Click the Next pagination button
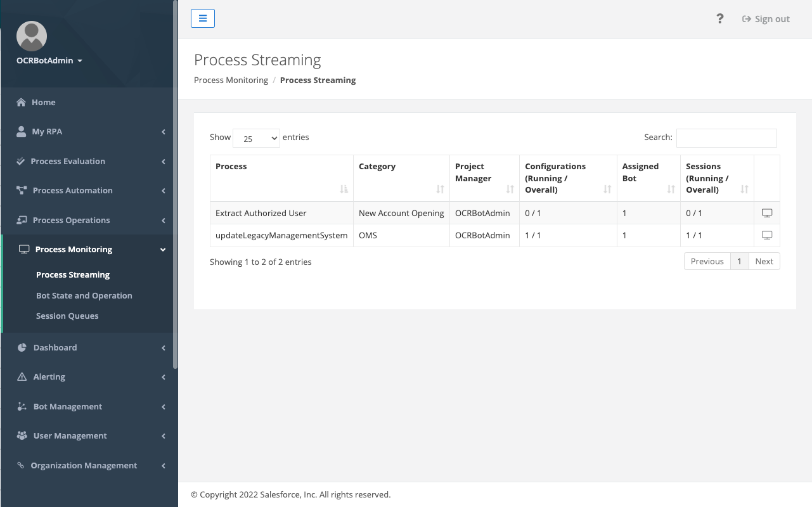This screenshot has width=812, height=507. pyautogui.click(x=764, y=261)
